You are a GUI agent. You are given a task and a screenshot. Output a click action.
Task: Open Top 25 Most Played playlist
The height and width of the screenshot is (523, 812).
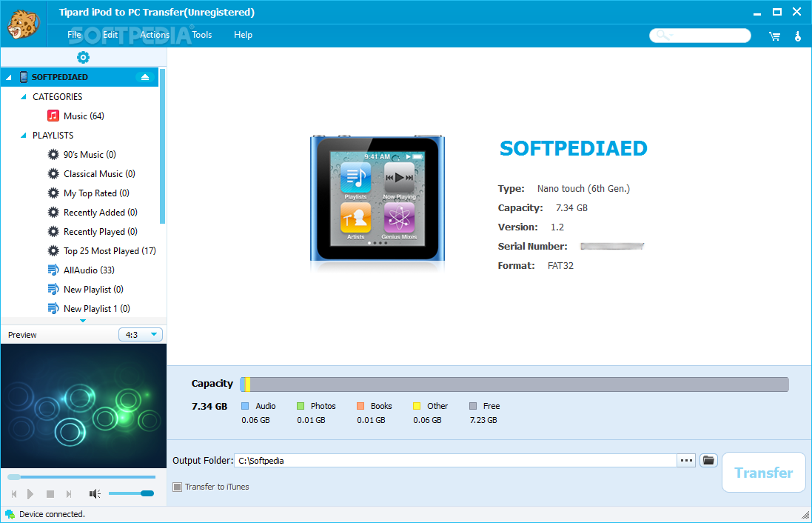110,251
